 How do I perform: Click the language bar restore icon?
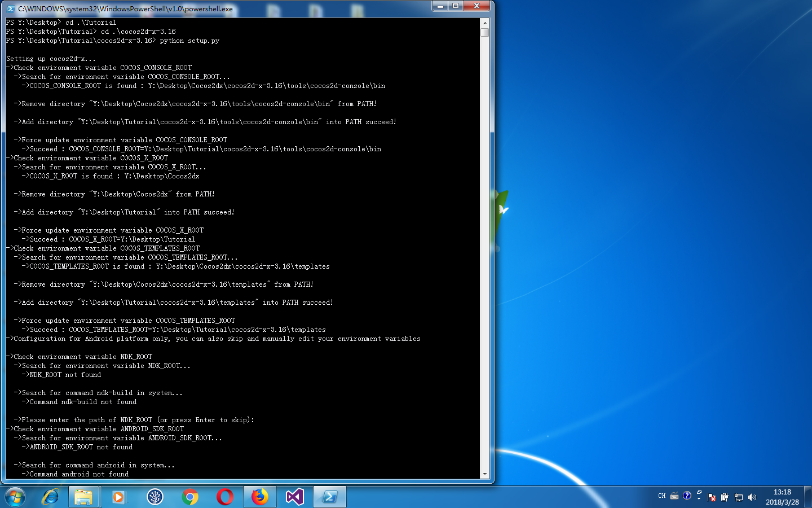click(x=699, y=493)
